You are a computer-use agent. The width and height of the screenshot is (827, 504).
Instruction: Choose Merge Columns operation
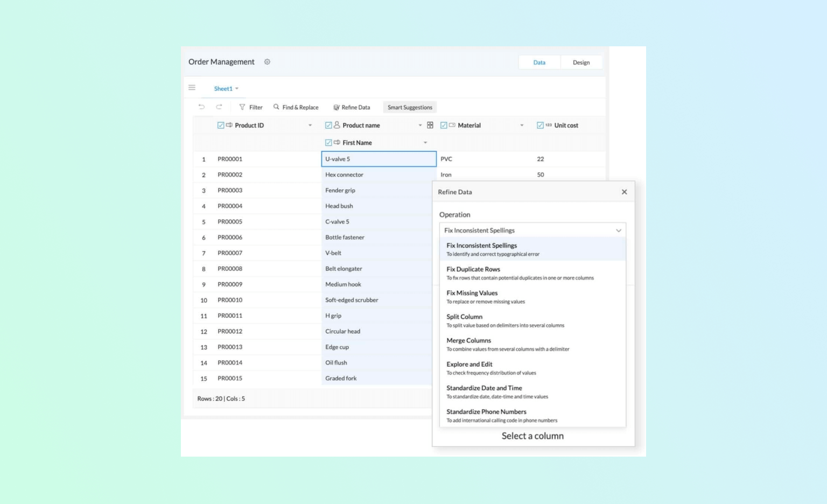click(x=532, y=344)
